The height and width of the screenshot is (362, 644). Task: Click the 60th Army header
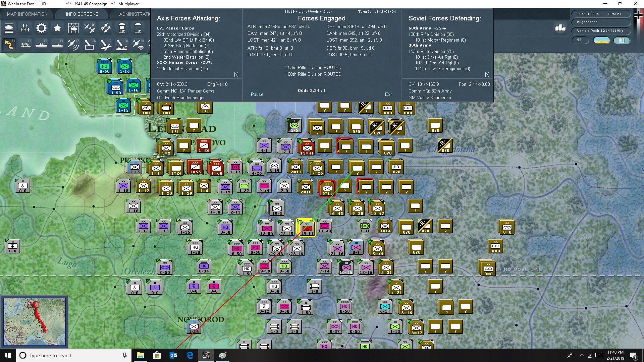click(427, 28)
